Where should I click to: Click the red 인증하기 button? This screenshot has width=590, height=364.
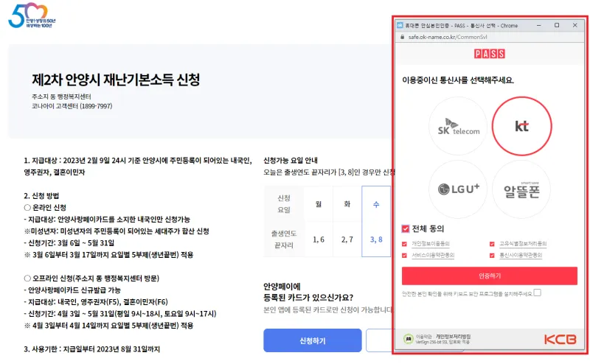490,276
